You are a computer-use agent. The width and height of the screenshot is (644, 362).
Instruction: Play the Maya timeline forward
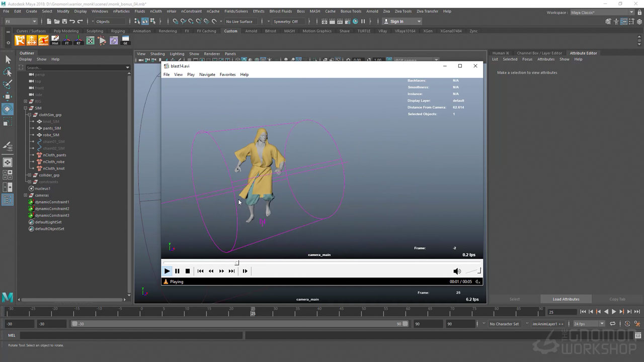pyautogui.click(x=613, y=312)
